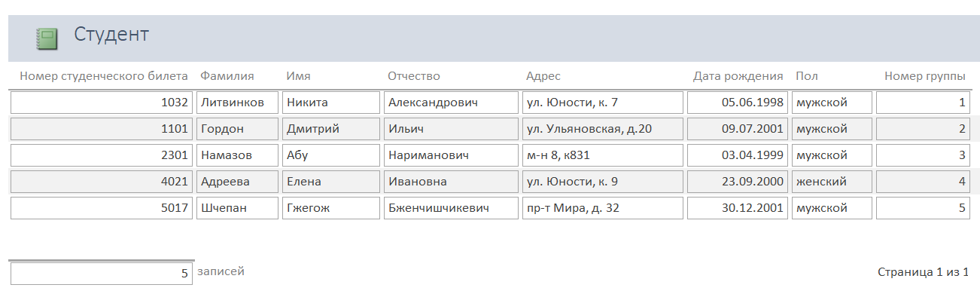Click the 'Номер группы' column header
Screen dimensions: 980x294
coord(926,76)
